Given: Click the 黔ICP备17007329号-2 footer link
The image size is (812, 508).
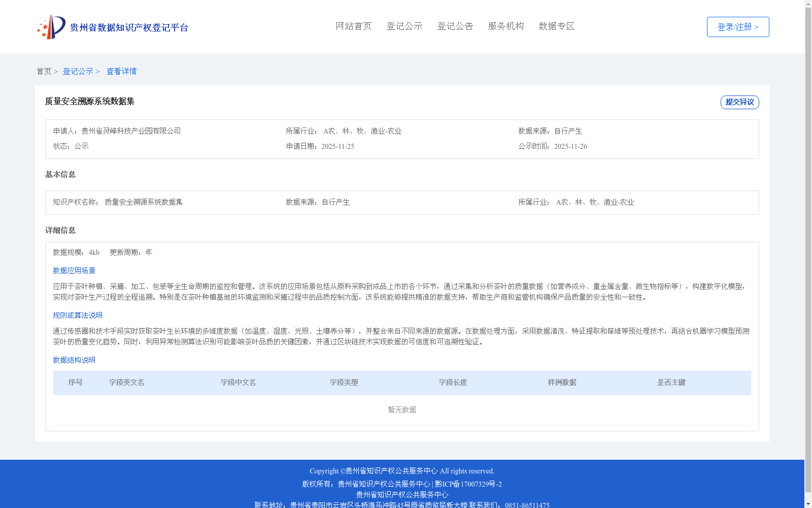Looking at the screenshot, I should [468, 484].
